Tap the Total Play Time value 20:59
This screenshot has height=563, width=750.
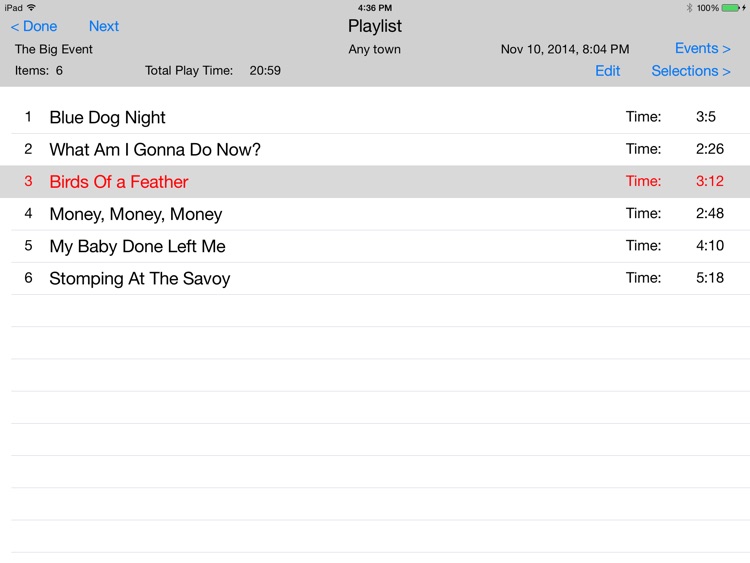(265, 71)
